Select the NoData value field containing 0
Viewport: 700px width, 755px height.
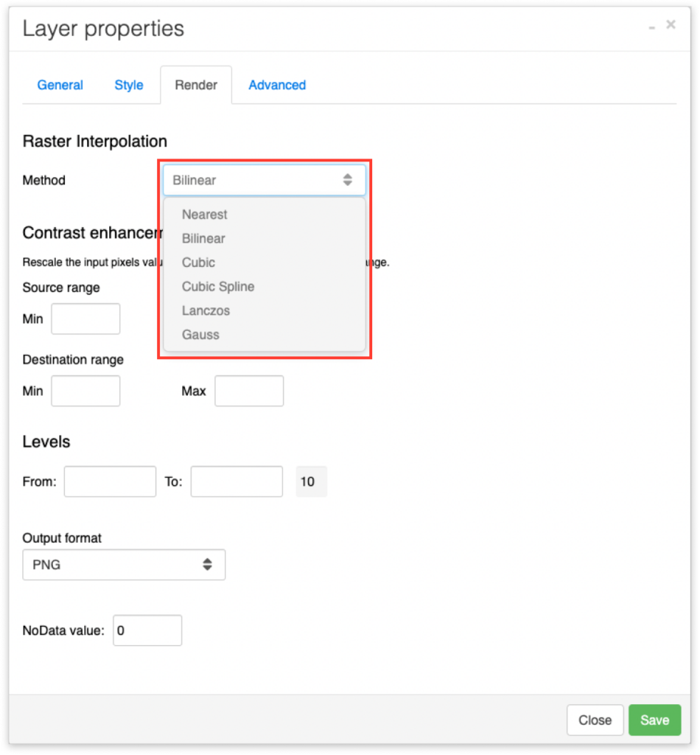click(147, 630)
